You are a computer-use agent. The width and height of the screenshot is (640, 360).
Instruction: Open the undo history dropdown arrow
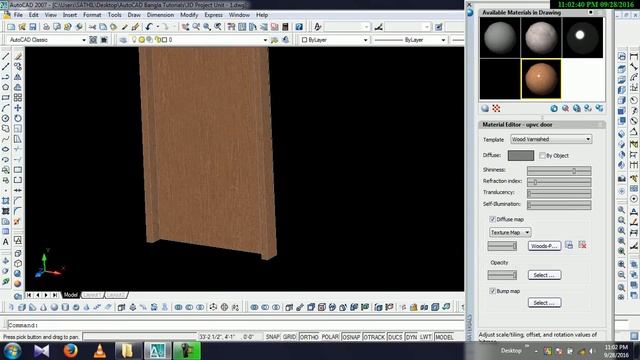pos(158,27)
